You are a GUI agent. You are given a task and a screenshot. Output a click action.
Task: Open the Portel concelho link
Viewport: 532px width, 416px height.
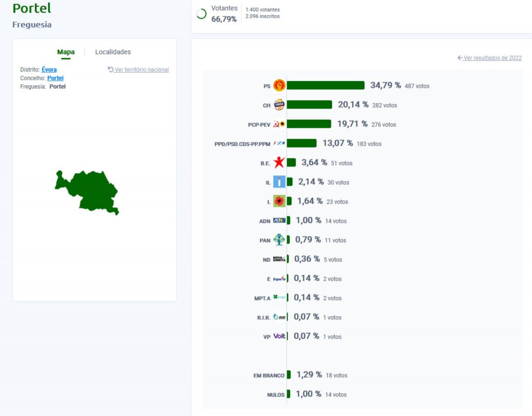coord(55,78)
